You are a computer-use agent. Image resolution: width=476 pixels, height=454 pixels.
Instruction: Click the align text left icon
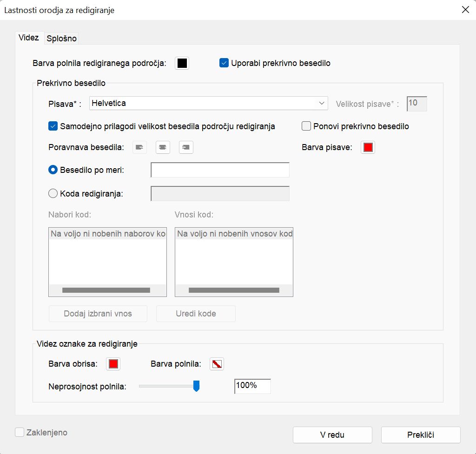[139, 148]
